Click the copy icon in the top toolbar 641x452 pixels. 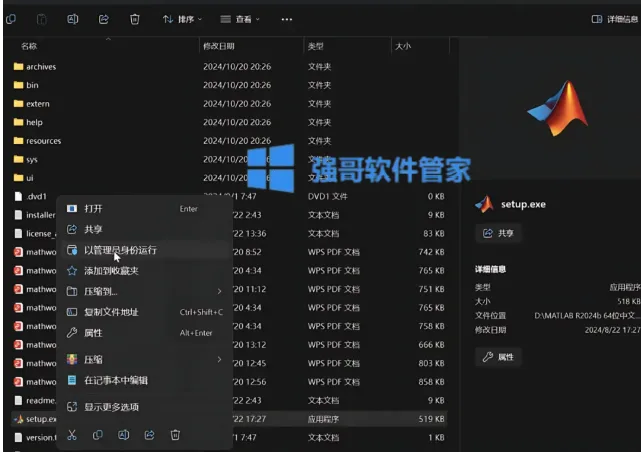point(11,19)
